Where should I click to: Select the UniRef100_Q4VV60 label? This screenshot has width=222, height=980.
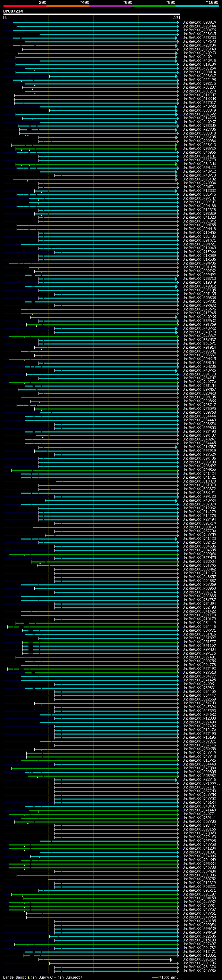[199, 971]
